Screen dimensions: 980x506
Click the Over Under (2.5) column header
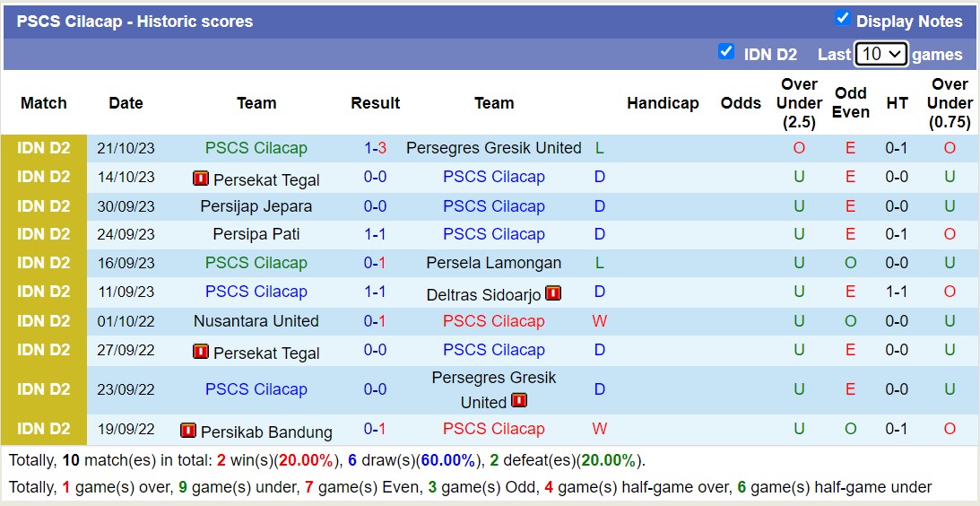(800, 103)
